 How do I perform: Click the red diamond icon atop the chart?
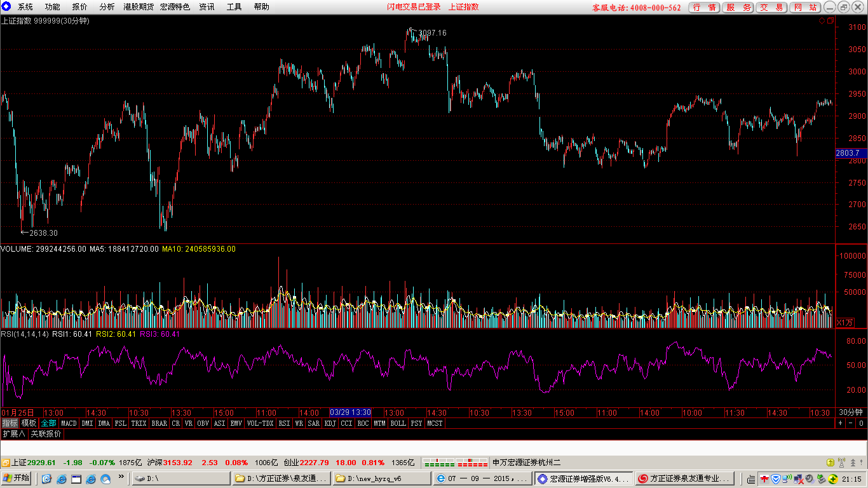(x=822, y=20)
